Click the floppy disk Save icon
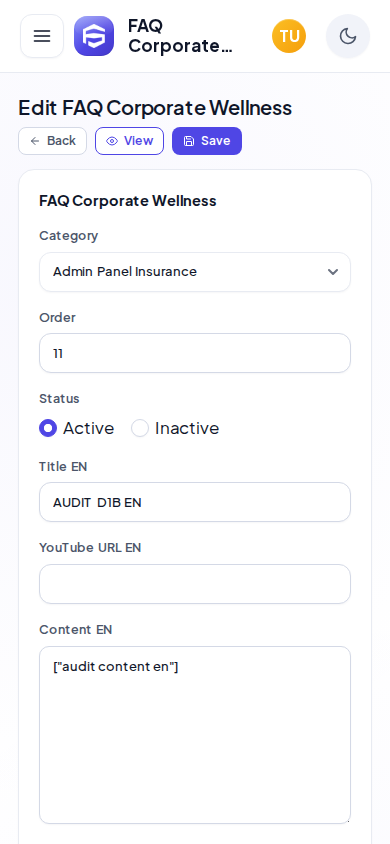The height and width of the screenshot is (844, 390). tap(189, 141)
